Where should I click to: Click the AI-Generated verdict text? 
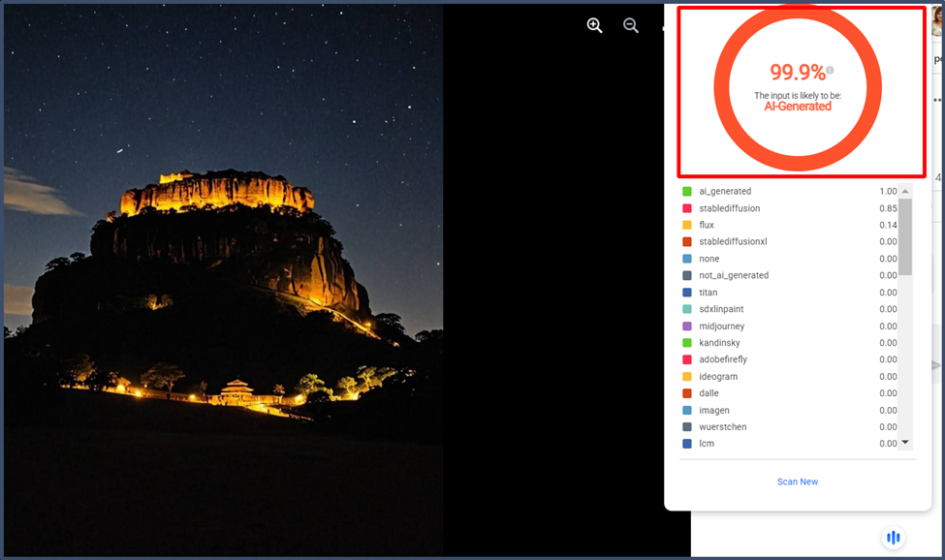tap(798, 107)
